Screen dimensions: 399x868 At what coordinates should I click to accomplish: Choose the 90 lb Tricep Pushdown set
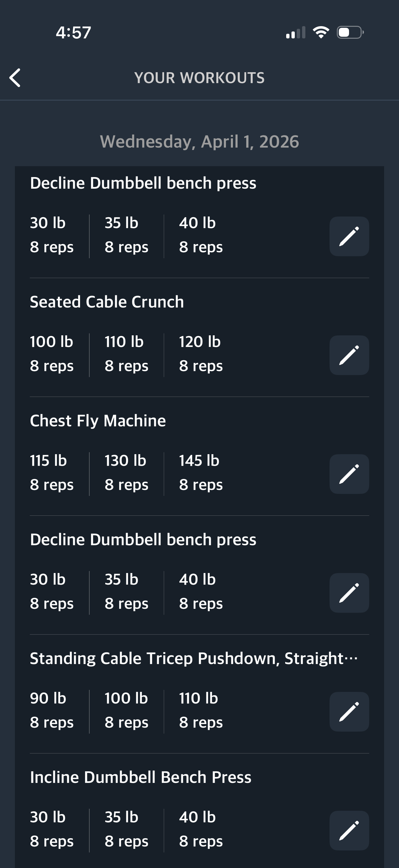52,710
